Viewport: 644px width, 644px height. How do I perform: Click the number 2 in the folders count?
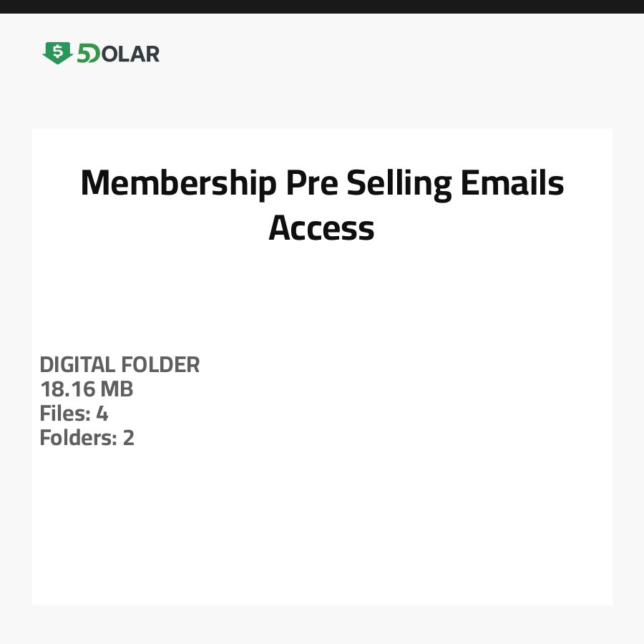tap(129, 438)
